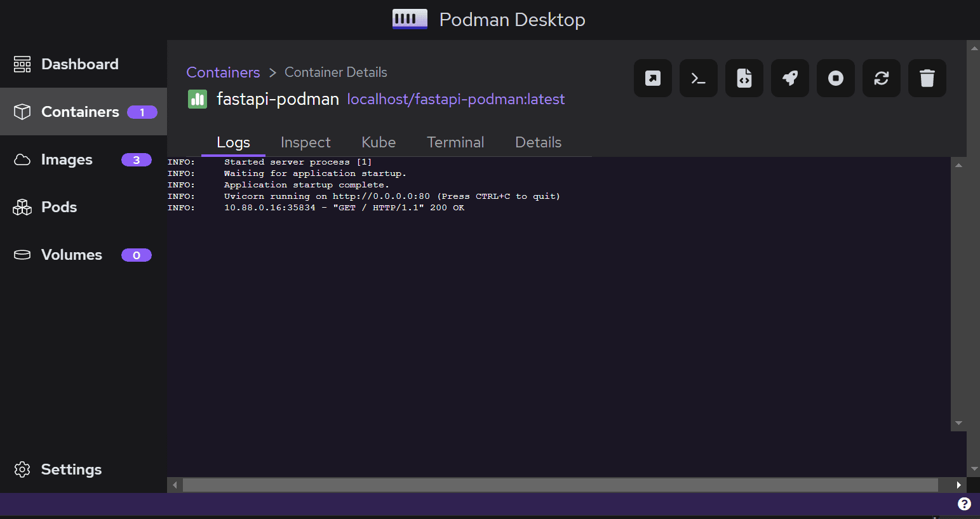Image resolution: width=980 pixels, height=519 pixels.
Task: Open help question mark icon
Action: click(964, 504)
